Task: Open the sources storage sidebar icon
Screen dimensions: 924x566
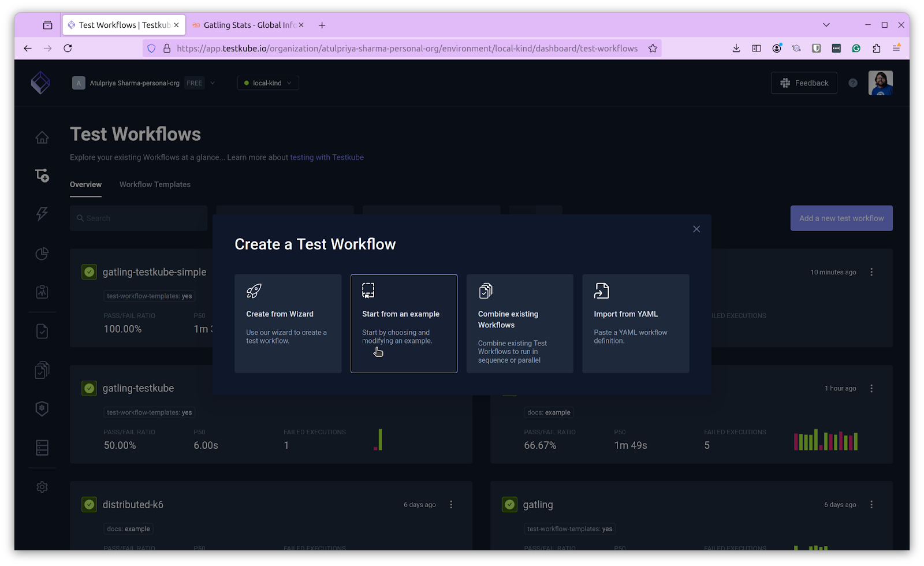Action: pyautogui.click(x=42, y=448)
